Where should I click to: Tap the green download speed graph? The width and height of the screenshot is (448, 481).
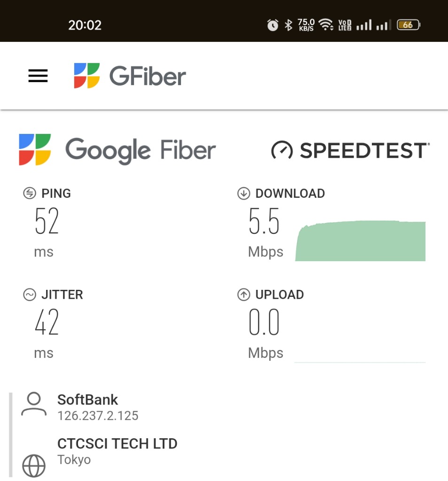(x=360, y=241)
